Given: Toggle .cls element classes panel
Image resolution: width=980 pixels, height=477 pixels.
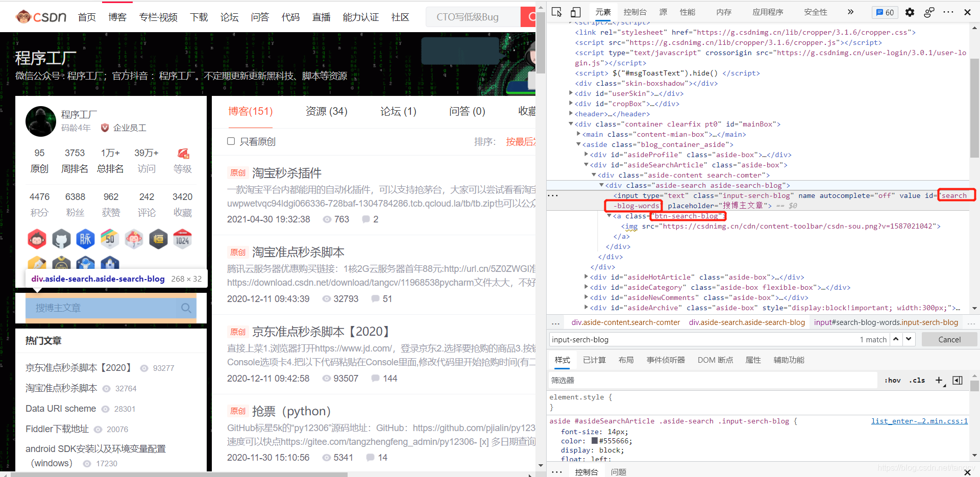Looking at the screenshot, I should pos(917,380).
